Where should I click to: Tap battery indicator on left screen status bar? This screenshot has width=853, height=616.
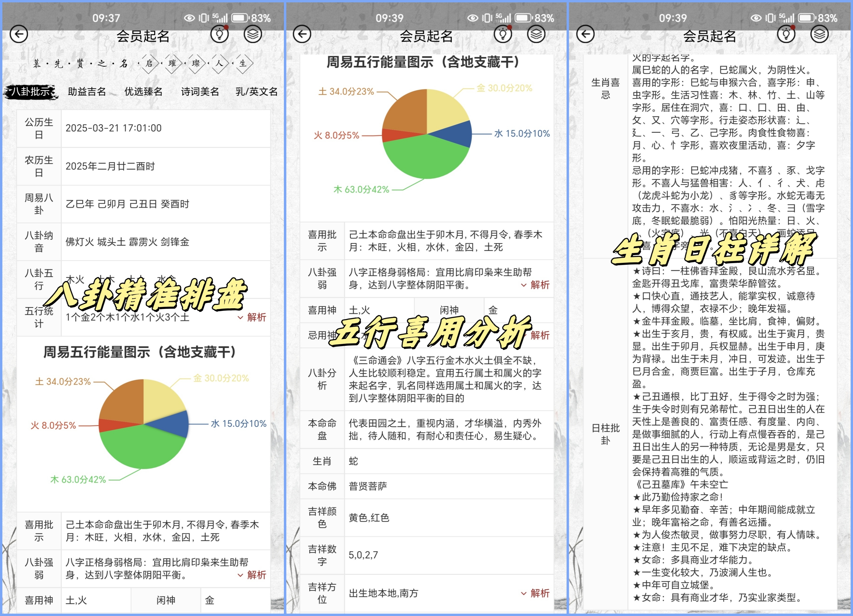coord(240,18)
